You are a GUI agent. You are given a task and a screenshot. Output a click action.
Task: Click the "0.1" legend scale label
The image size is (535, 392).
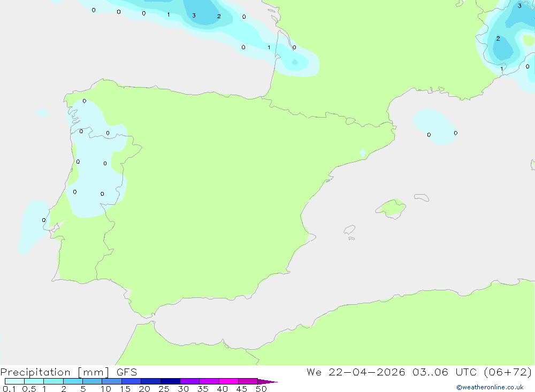click(9, 389)
